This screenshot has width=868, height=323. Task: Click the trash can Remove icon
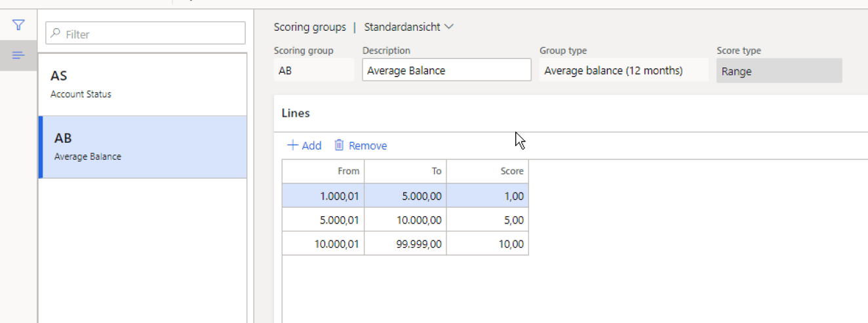[x=339, y=145]
